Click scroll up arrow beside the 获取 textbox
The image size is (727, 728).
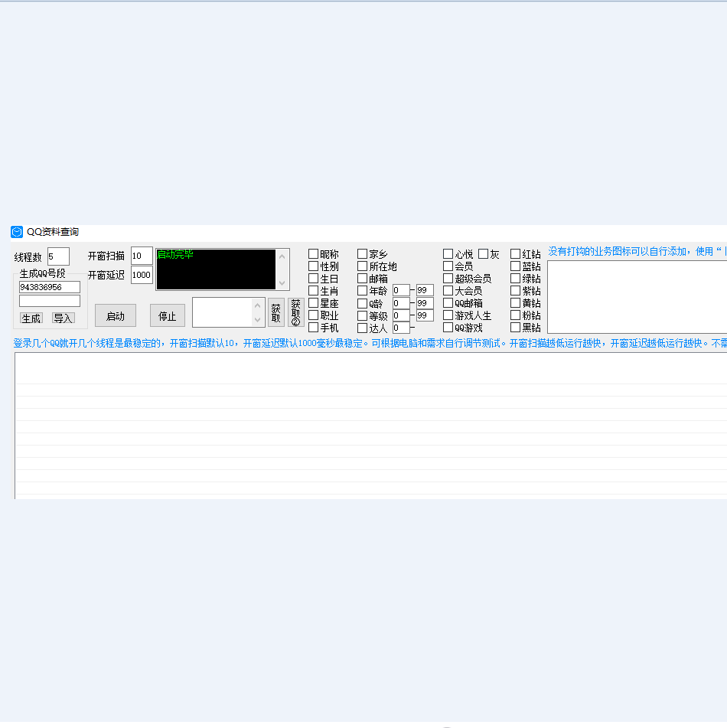pyautogui.click(x=258, y=305)
